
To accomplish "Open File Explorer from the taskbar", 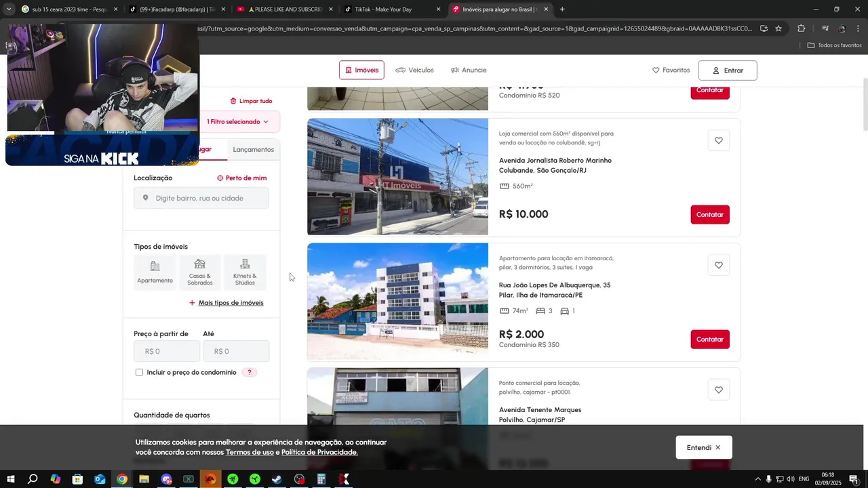I will point(144,479).
